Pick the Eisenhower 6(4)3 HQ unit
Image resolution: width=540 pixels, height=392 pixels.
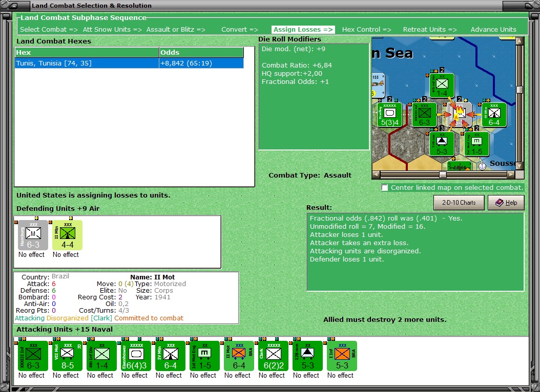coord(136,356)
